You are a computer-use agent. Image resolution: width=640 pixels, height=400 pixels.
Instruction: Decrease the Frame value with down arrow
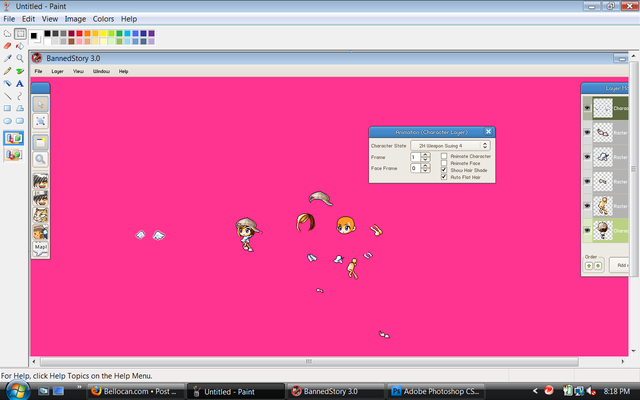[x=425, y=159]
